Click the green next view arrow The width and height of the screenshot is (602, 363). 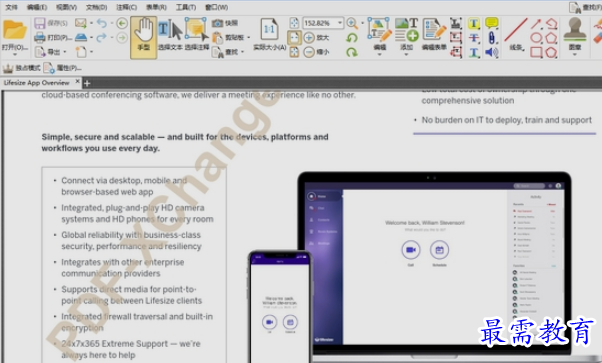click(122, 38)
